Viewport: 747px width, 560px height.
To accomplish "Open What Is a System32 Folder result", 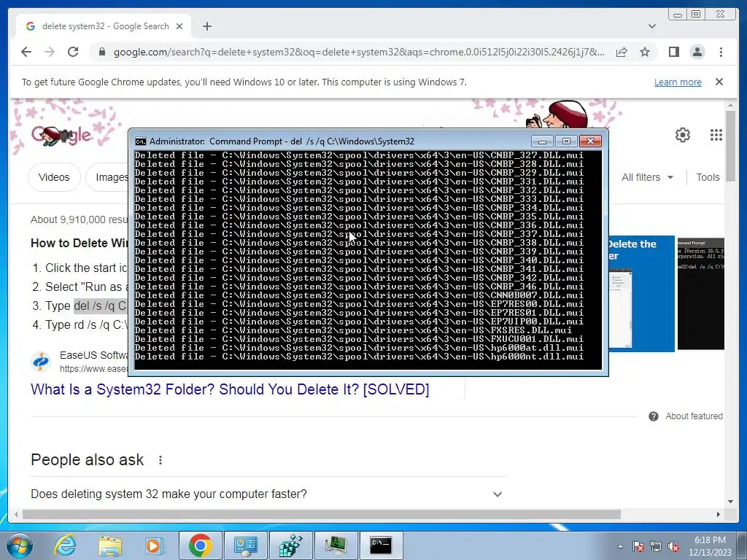I will pos(230,389).
